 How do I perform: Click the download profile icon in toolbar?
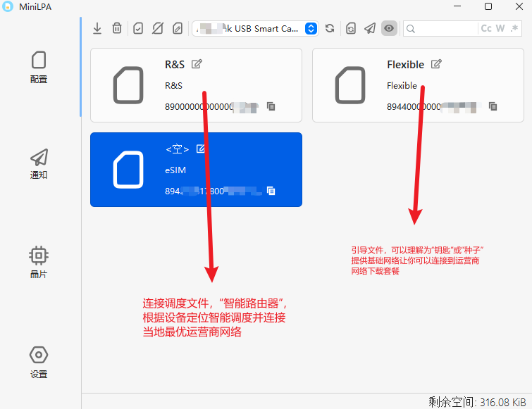(x=97, y=28)
